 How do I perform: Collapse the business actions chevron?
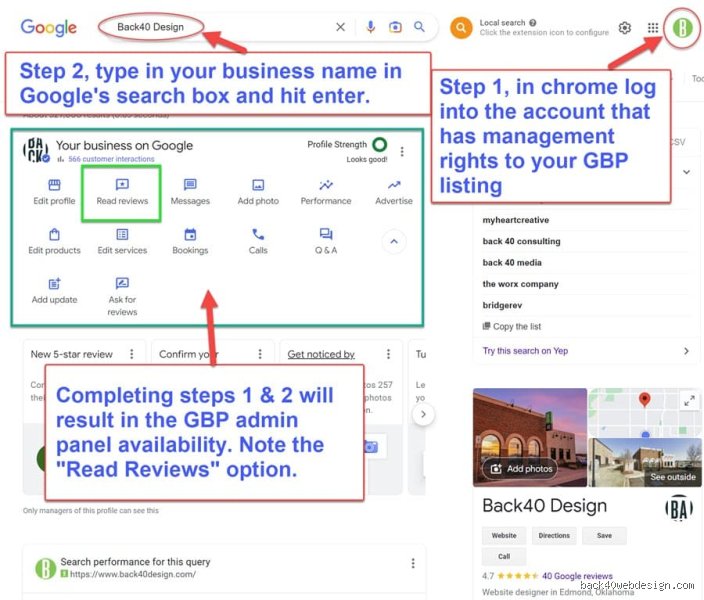(x=394, y=242)
